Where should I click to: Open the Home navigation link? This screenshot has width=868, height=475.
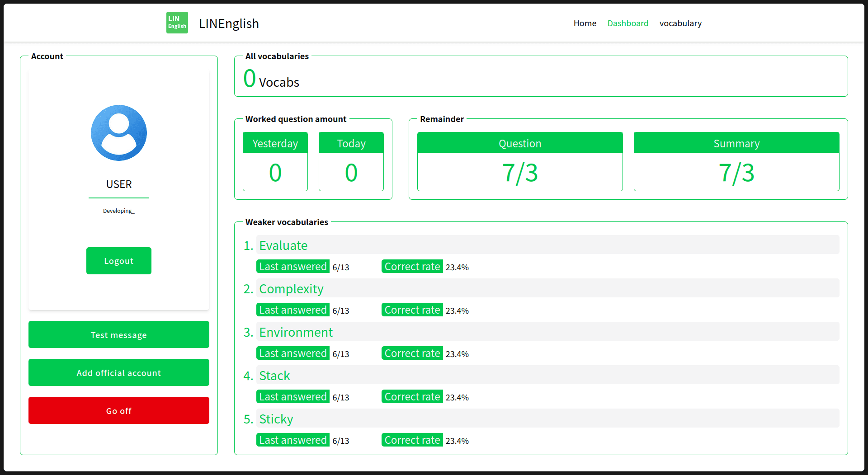click(585, 23)
